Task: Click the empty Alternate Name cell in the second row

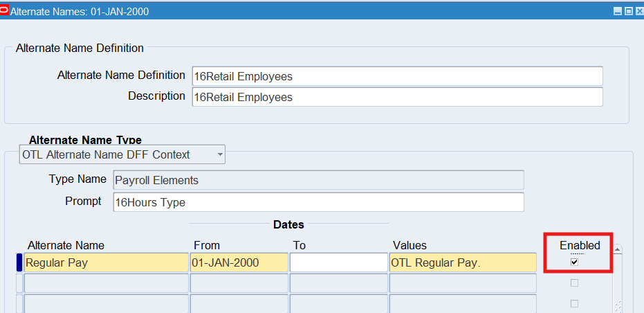Action: (x=106, y=283)
